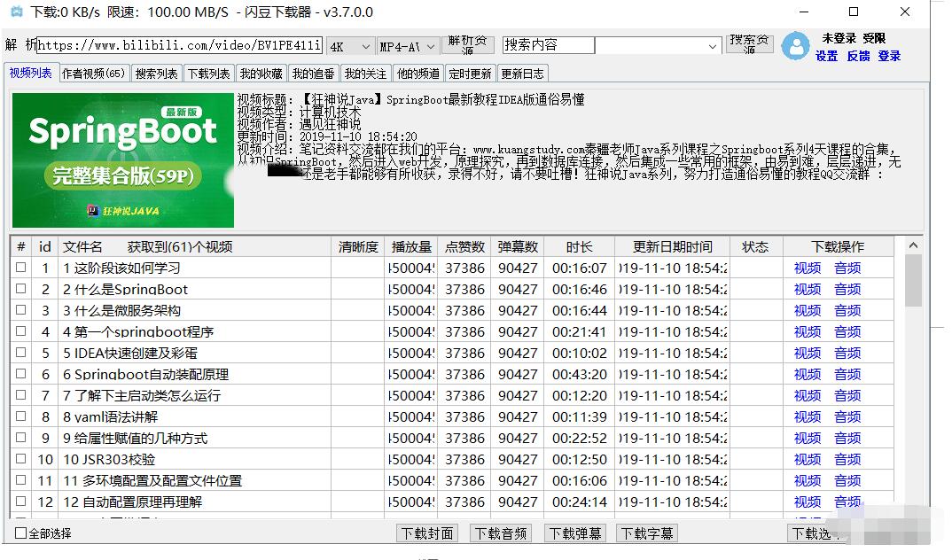Go to 我的追番 tab
952x560 pixels.
pos(313,74)
